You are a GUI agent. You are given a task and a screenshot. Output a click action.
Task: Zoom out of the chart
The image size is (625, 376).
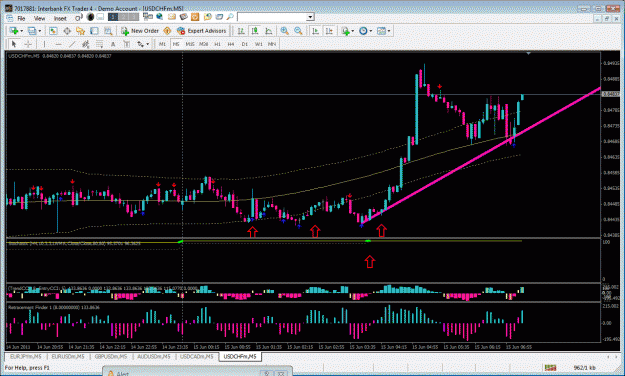pos(298,31)
